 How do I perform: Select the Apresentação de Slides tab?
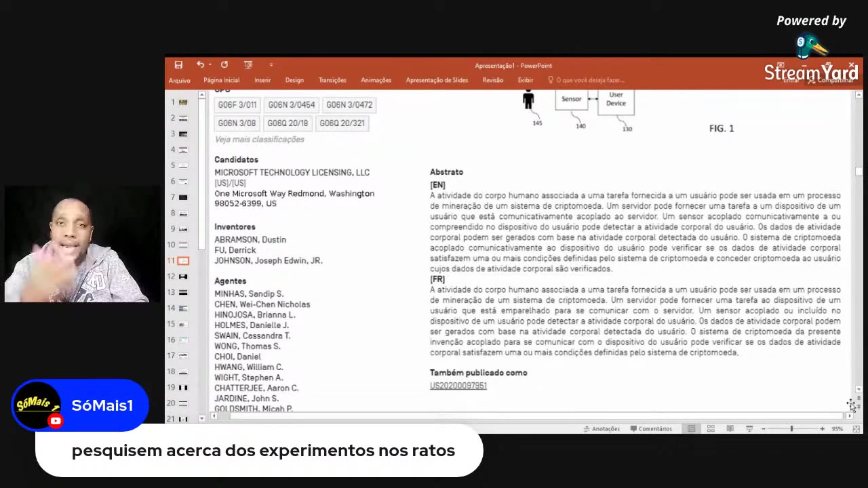[x=437, y=80]
